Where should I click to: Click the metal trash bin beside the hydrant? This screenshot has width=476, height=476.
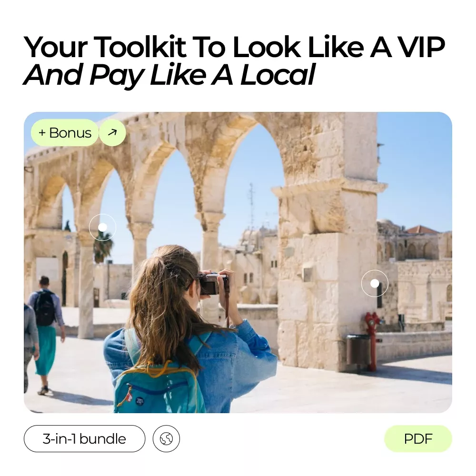[358, 351]
